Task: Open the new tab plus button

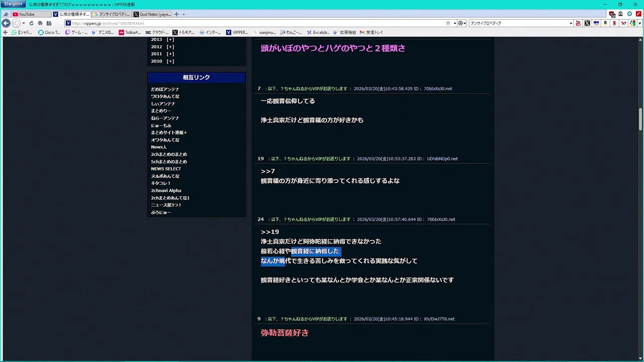Action: [176, 14]
